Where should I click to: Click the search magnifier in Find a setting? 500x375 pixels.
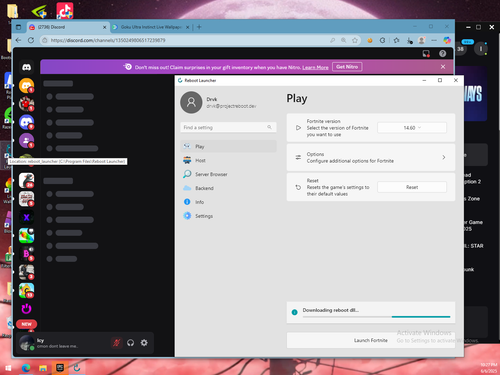tap(269, 127)
